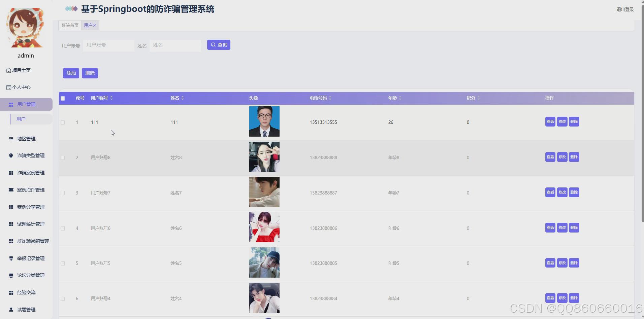Switch to the 系统首页 tab
The width and height of the screenshot is (644, 319).
70,25
